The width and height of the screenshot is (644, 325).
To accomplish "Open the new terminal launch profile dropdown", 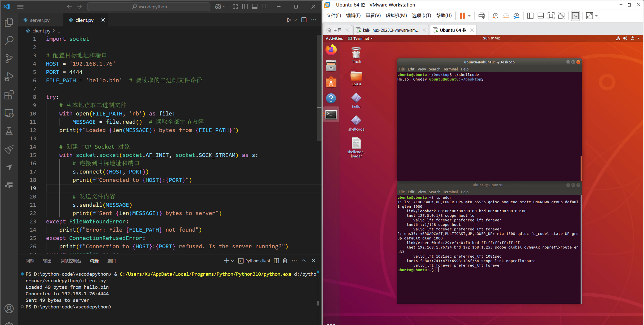I will tap(233, 261).
